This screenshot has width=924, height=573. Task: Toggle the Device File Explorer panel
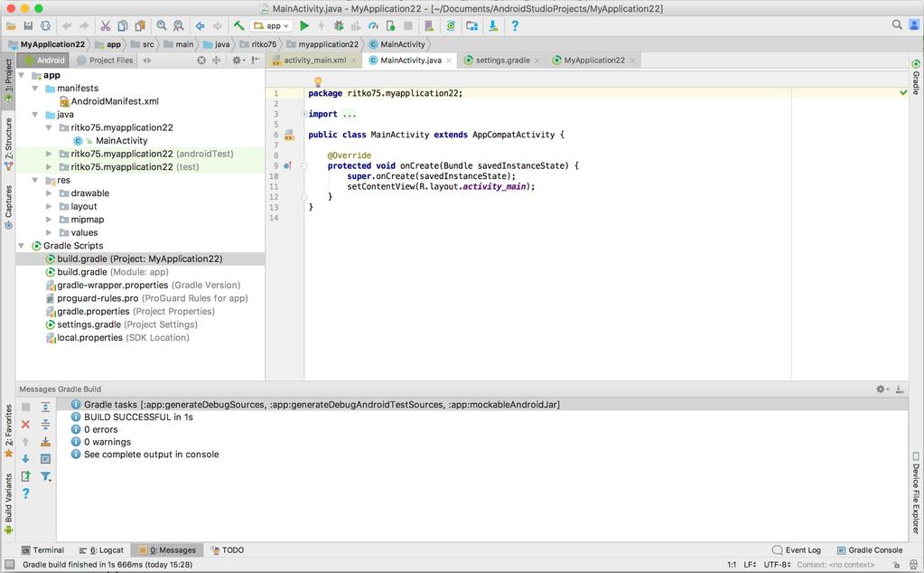916,493
